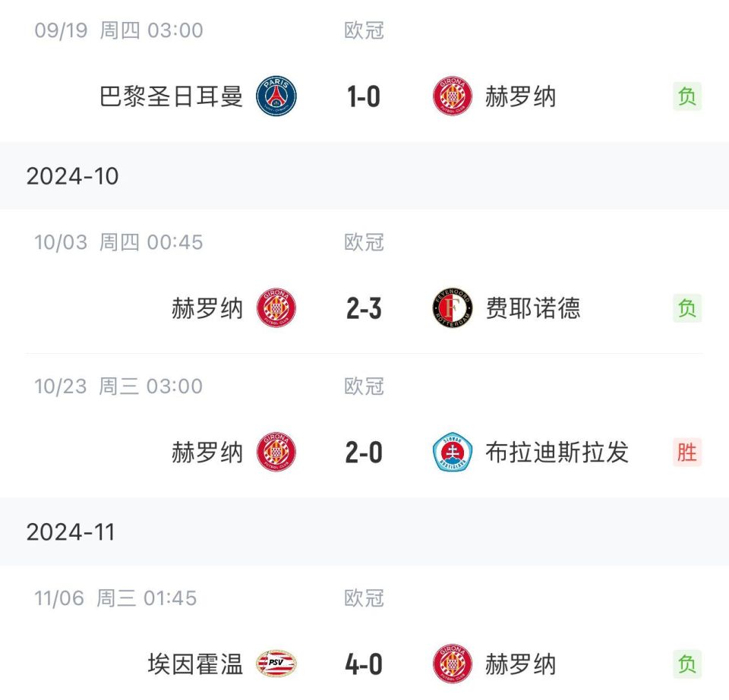Select the Girona logo in the PSV match row

pyautogui.click(x=453, y=664)
